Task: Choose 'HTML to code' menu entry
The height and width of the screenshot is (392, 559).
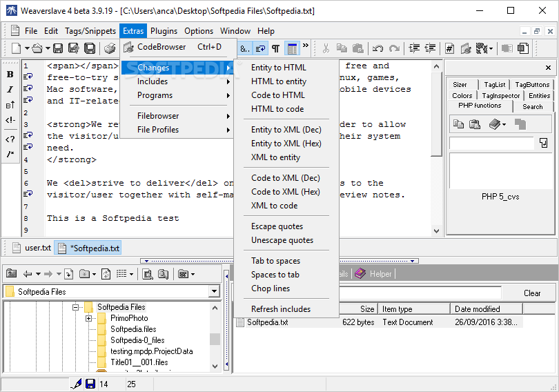Action: (286, 109)
